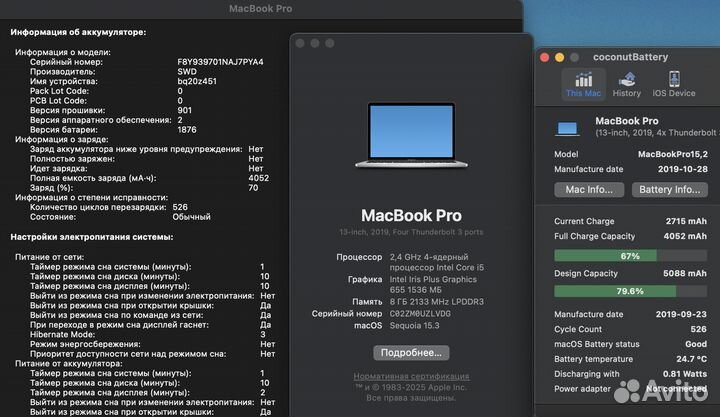Click Full Charge Capacity 4052 mAh value
Viewport: 720px width, 417px height.
[x=685, y=236]
